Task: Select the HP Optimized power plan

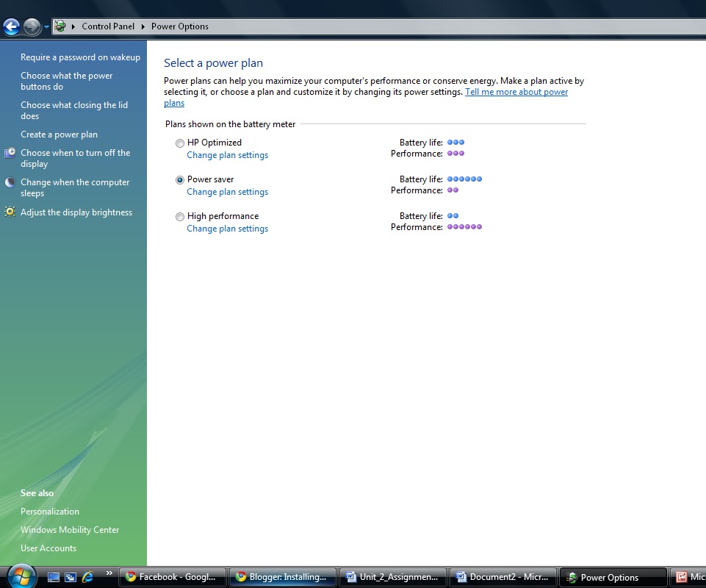Action: (180, 143)
